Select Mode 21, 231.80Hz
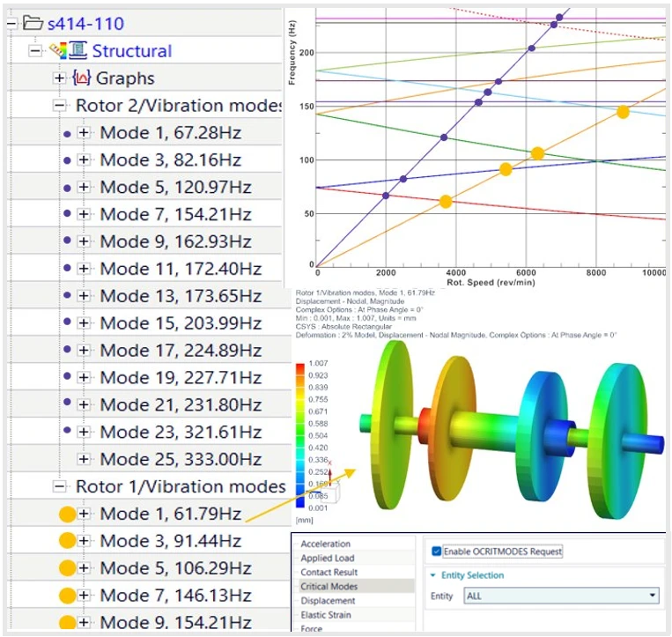The width and height of the screenshot is (672, 637). click(x=181, y=404)
